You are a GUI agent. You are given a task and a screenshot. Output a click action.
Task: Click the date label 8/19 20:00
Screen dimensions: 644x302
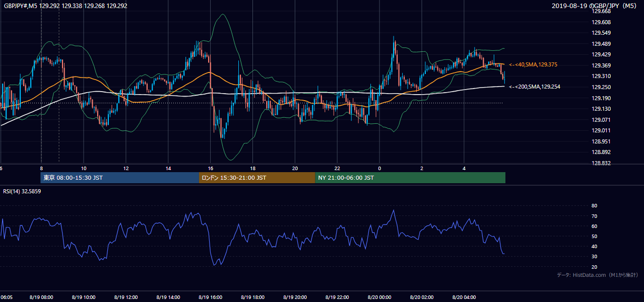tap(295, 297)
